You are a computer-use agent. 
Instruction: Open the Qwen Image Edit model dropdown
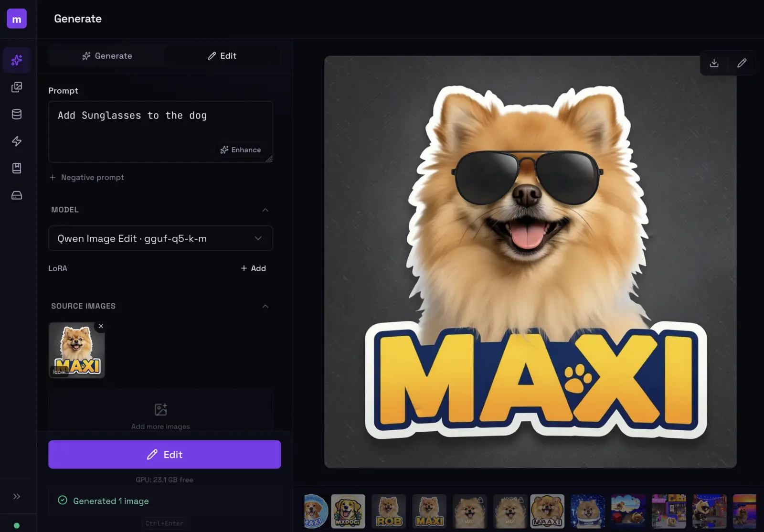pyautogui.click(x=160, y=238)
